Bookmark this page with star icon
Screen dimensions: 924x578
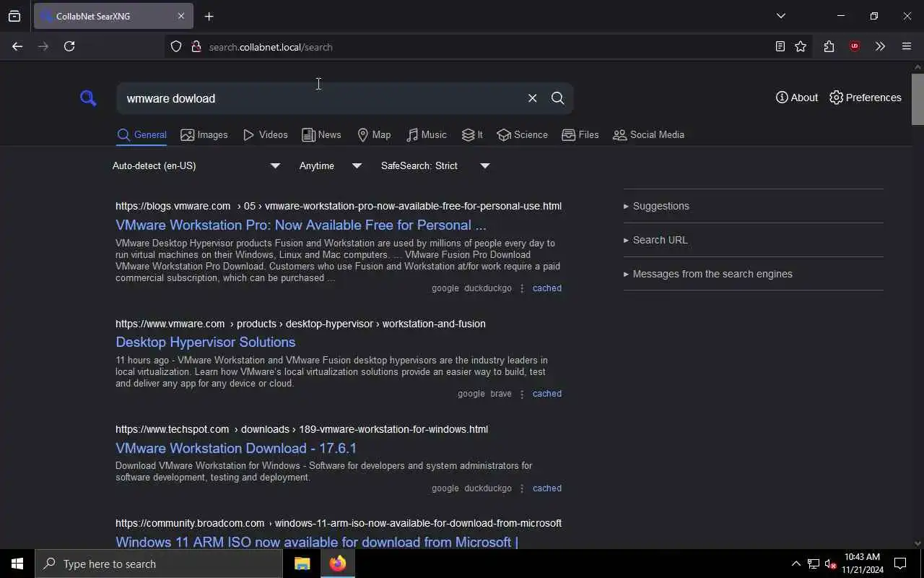801,46
